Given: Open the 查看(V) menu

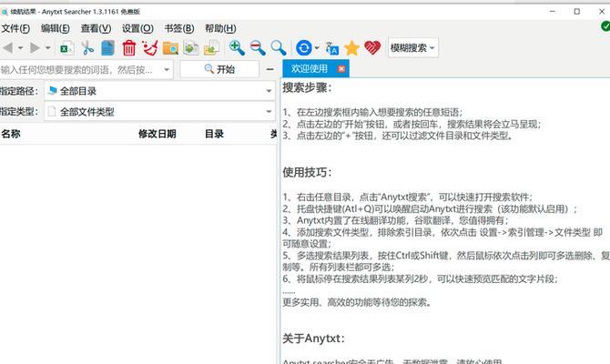Looking at the screenshot, I should click(x=96, y=28).
